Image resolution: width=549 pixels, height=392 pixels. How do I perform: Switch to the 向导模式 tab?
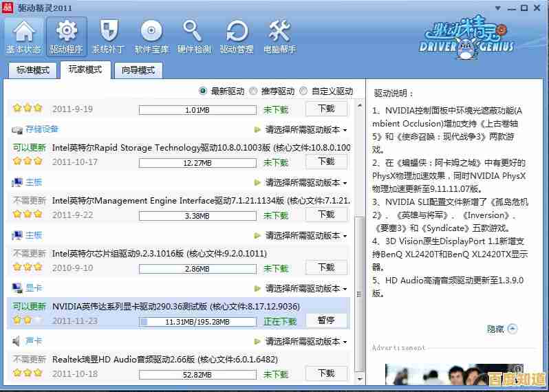pyautogui.click(x=138, y=70)
